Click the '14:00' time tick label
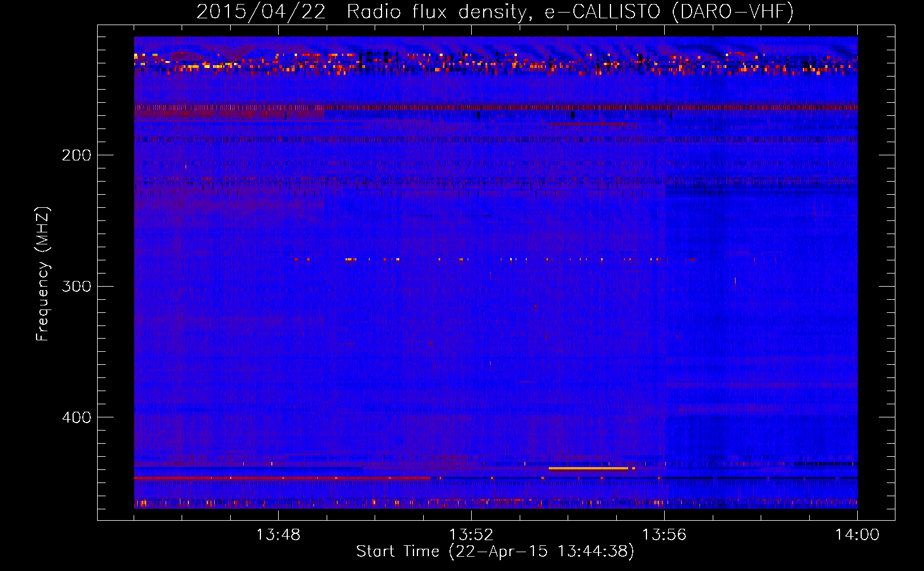The width and height of the screenshot is (924, 571). coord(857,535)
